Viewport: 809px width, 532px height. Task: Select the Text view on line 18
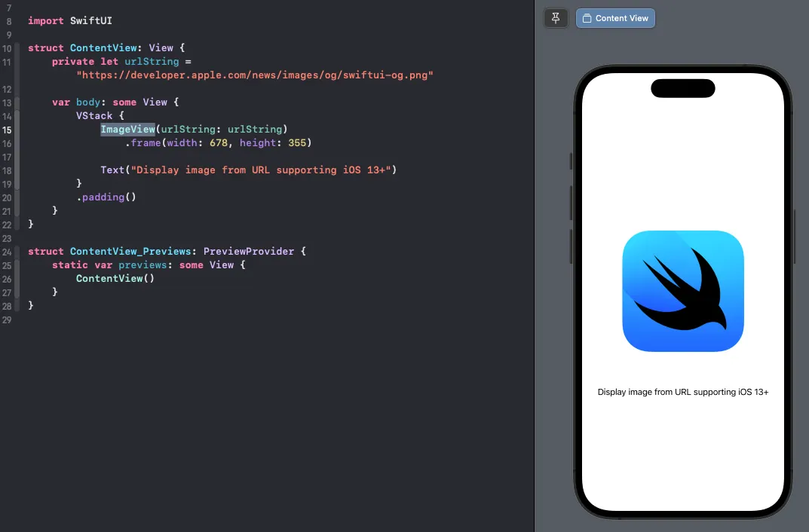112,170
